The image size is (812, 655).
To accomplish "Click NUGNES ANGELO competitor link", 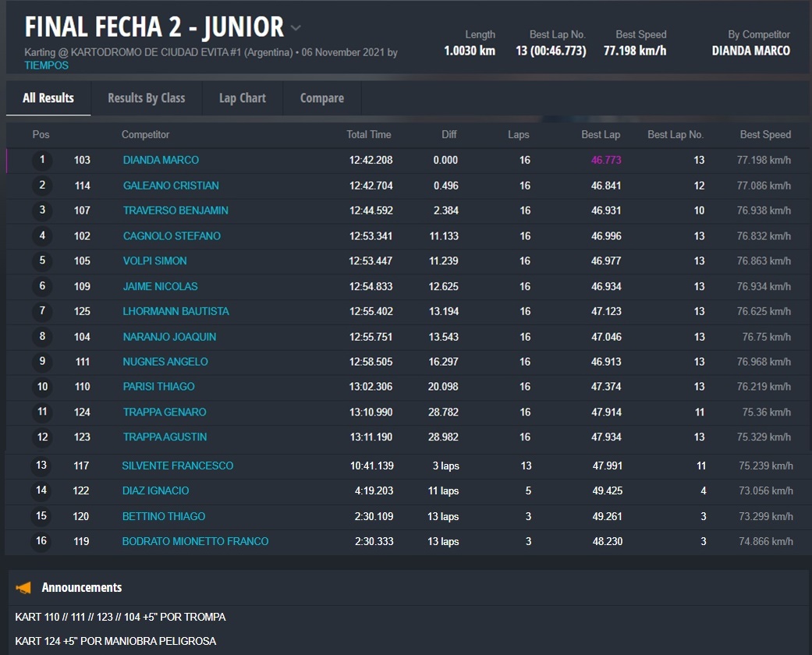I will 165,362.
